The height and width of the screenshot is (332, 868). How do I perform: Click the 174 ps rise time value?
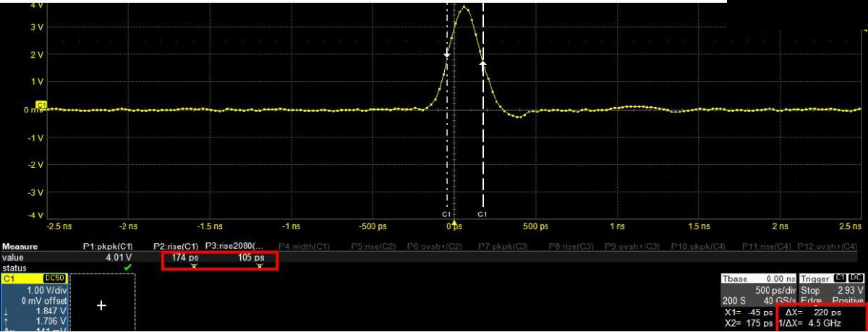coord(185,257)
